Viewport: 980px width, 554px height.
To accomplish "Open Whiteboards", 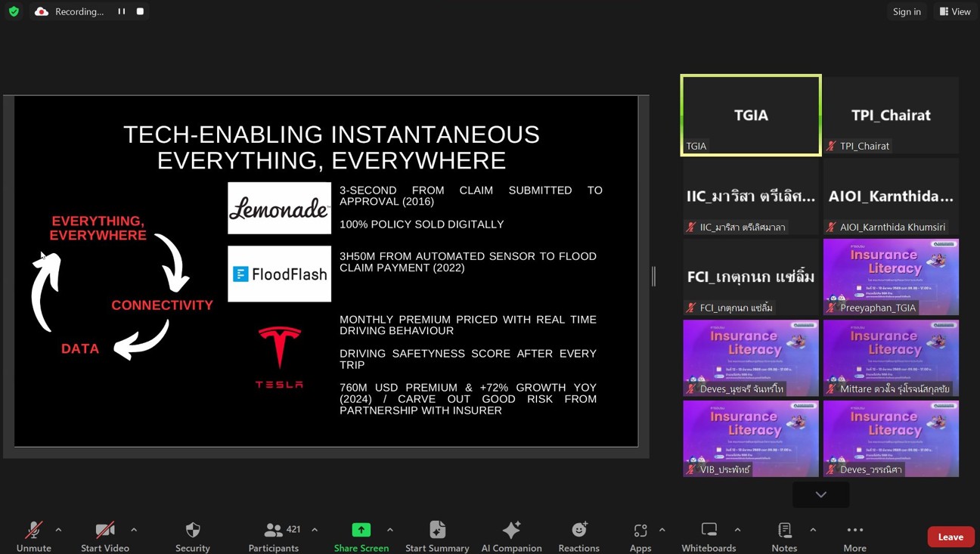I will tap(709, 537).
